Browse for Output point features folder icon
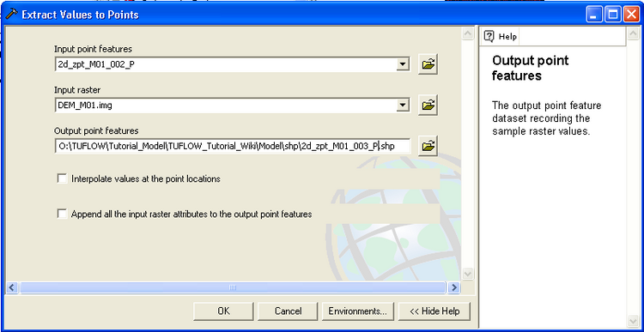The image size is (644, 332). [x=428, y=146]
